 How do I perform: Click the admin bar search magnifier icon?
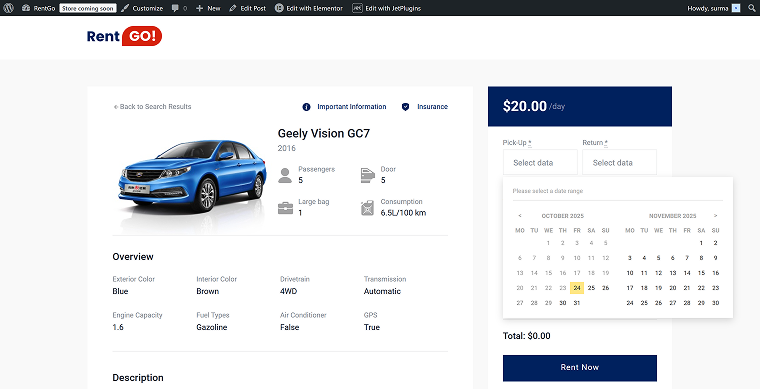click(x=752, y=8)
